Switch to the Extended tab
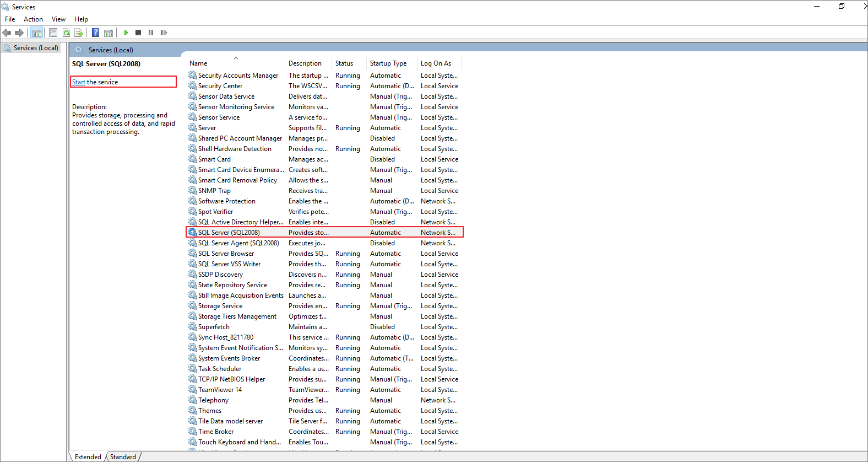This screenshot has width=868, height=462. [88, 457]
